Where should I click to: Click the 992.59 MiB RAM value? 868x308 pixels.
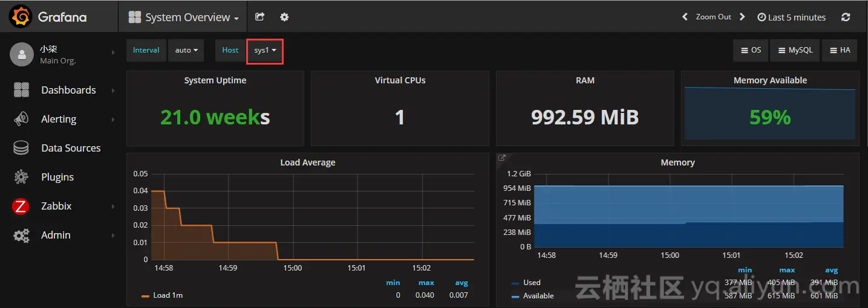(585, 117)
